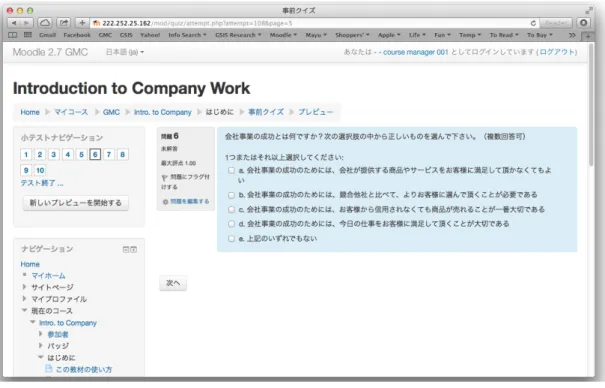Click 問題を編集する link
Screen dimensions: 605x388
pyautogui.click(x=190, y=202)
